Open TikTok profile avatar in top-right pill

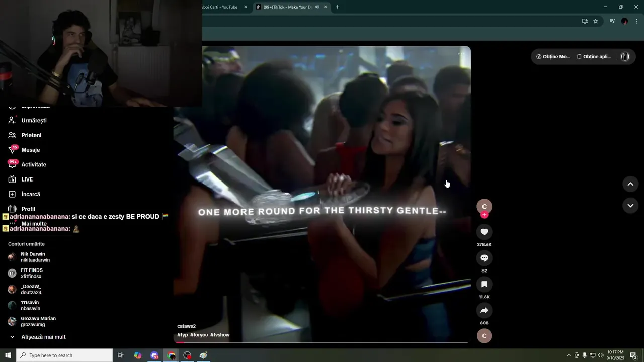point(625,57)
